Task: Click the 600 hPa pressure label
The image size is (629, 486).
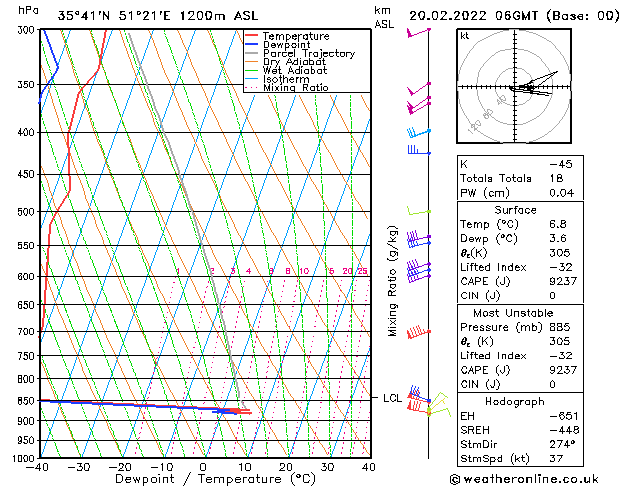Action: [x=28, y=277]
